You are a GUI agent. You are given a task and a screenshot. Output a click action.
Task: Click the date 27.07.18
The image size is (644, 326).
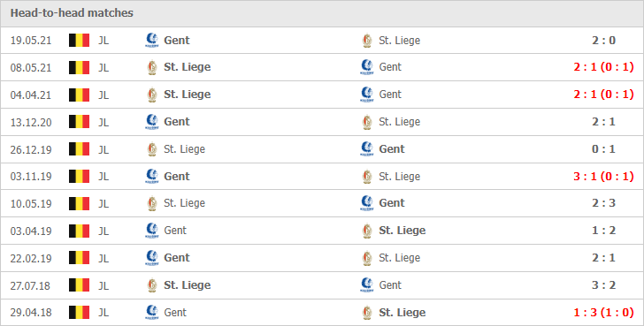(30, 285)
